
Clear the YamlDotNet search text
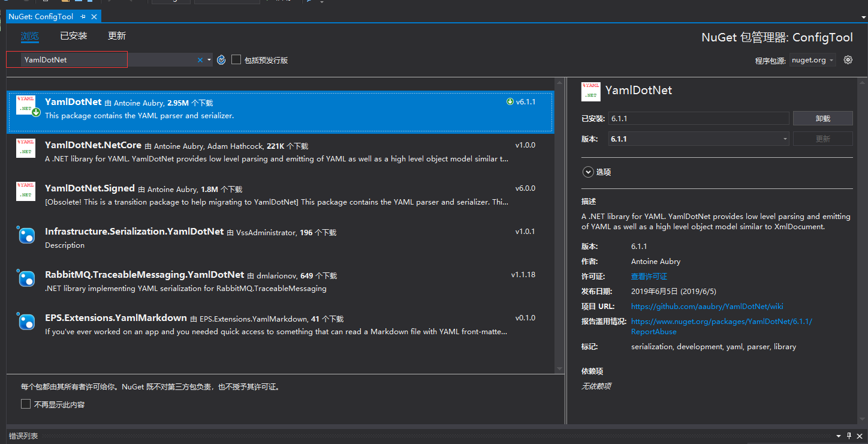(x=200, y=60)
